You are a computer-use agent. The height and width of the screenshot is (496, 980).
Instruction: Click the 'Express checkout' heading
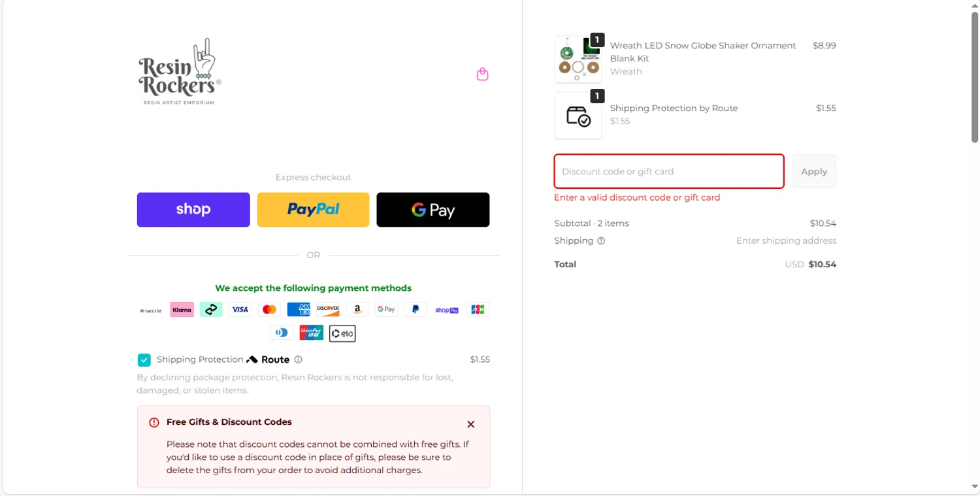[314, 177]
